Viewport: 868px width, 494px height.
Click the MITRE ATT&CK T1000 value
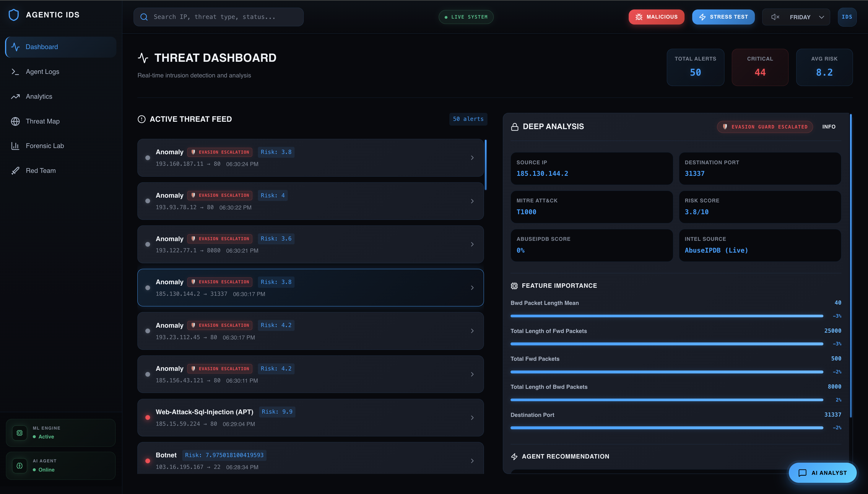[x=526, y=212]
